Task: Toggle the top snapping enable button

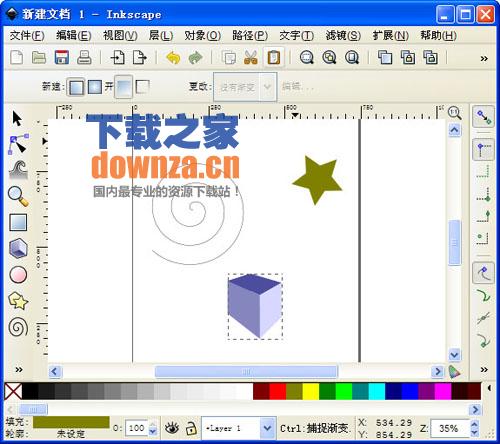Action: coord(484,117)
